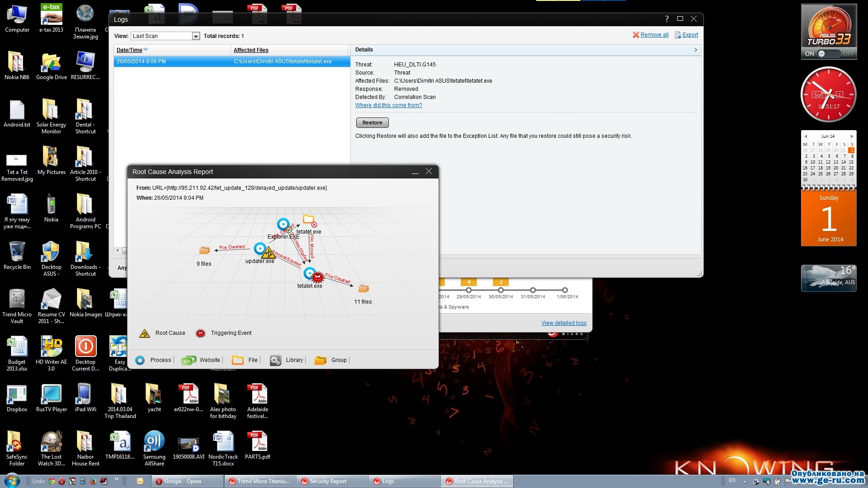
Task: Click the weather gadget for Adelaide
Action: coord(829,278)
